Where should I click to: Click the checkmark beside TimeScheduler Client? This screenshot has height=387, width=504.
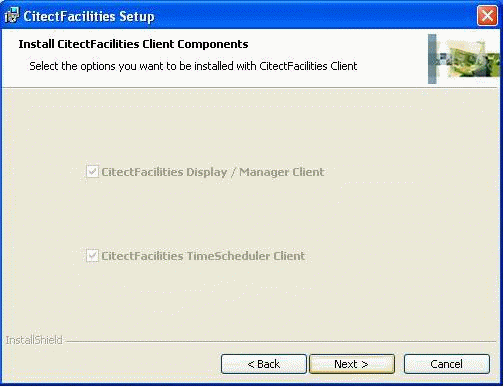pyautogui.click(x=92, y=256)
